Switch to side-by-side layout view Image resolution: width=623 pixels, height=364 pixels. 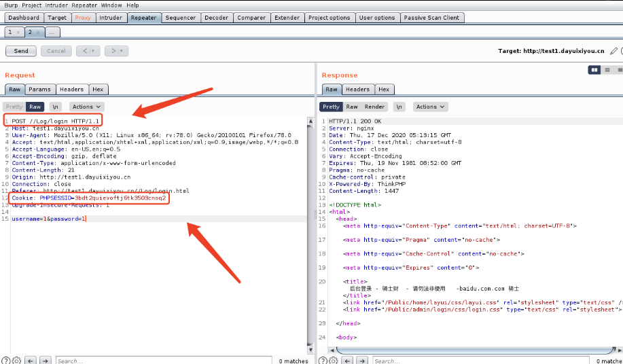point(594,70)
